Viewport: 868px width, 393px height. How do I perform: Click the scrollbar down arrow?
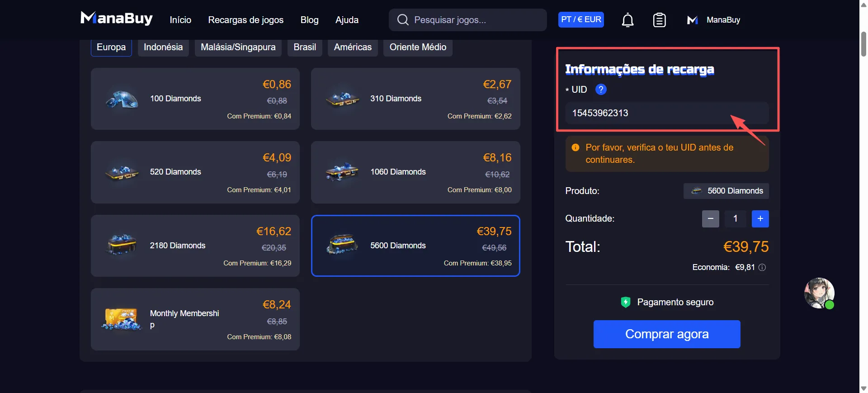[x=863, y=389]
